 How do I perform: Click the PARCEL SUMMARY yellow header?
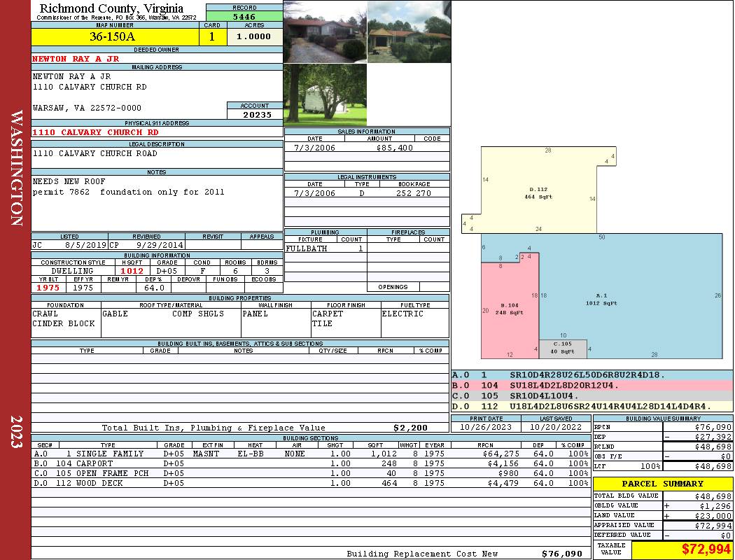click(662, 484)
